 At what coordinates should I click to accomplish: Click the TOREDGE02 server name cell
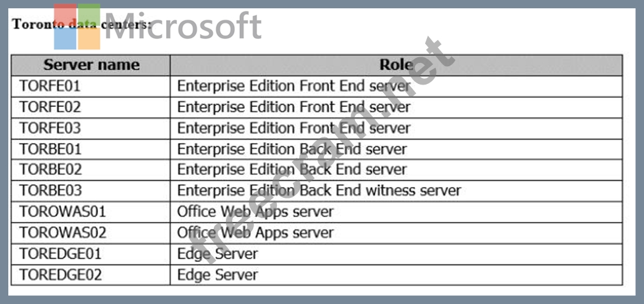click(x=91, y=275)
